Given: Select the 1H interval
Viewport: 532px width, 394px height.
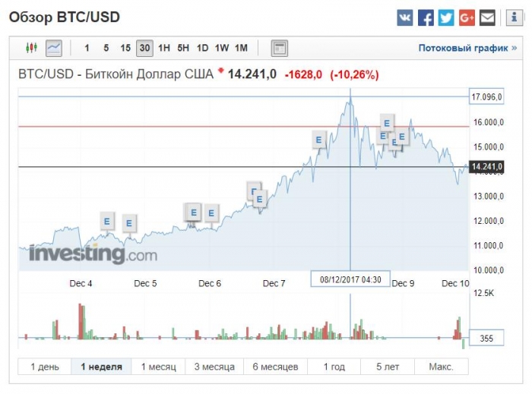Looking at the screenshot, I should tap(164, 48).
